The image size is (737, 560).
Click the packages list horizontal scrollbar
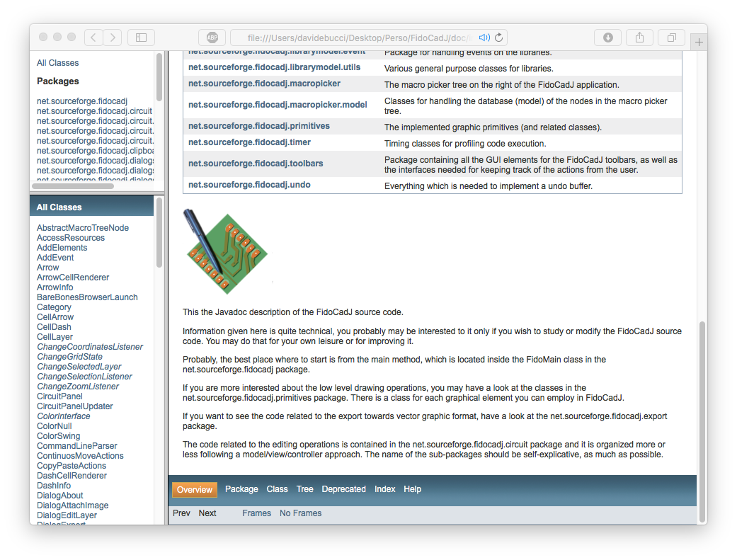point(73,186)
